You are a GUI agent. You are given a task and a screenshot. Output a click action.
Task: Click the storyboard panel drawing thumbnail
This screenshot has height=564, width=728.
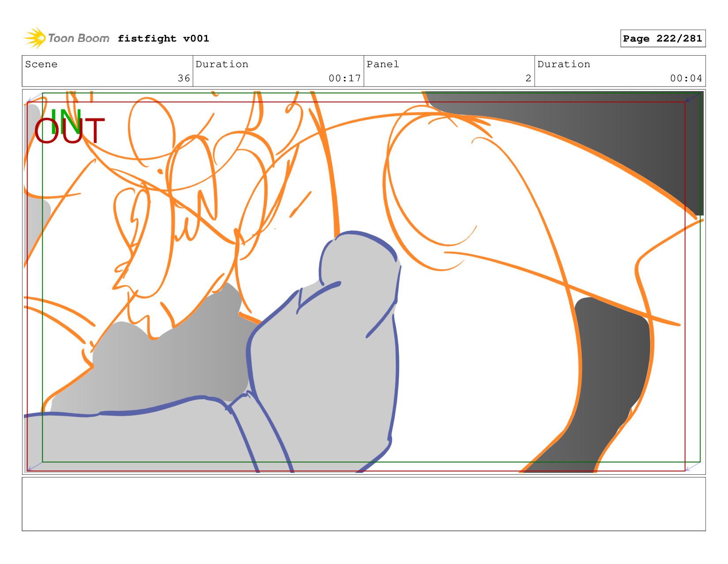click(x=364, y=282)
